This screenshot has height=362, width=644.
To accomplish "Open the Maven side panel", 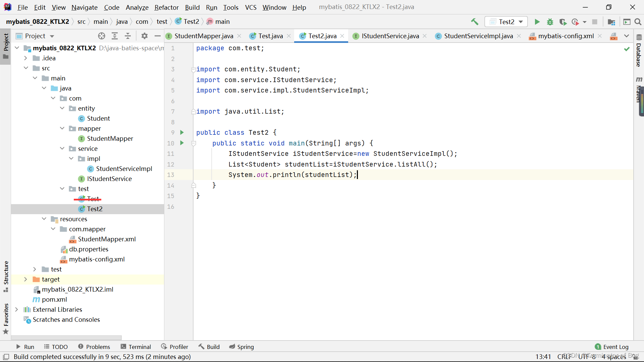I will [x=639, y=89].
